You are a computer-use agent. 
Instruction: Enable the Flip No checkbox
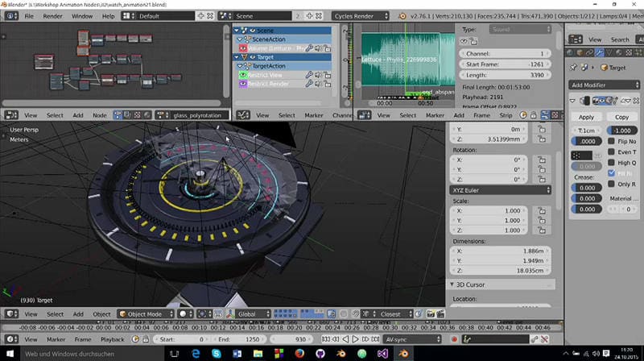coord(610,141)
